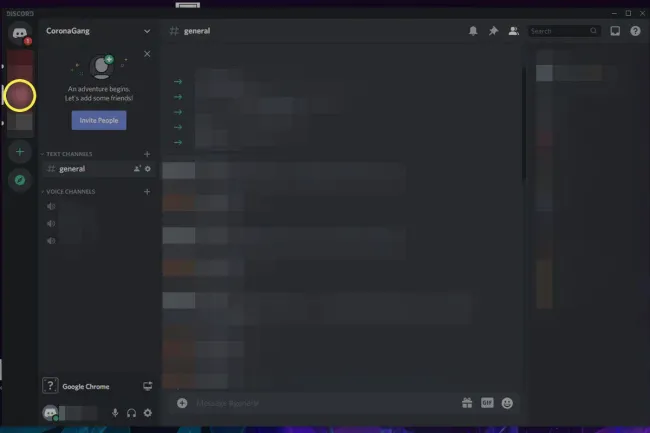The width and height of the screenshot is (650, 433).
Task: Attach a file with plus button
Action: (182, 403)
